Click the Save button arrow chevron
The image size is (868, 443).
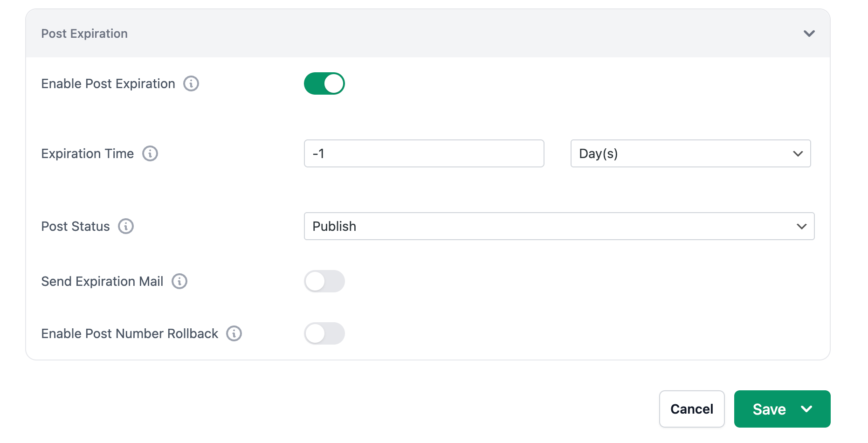tap(807, 409)
